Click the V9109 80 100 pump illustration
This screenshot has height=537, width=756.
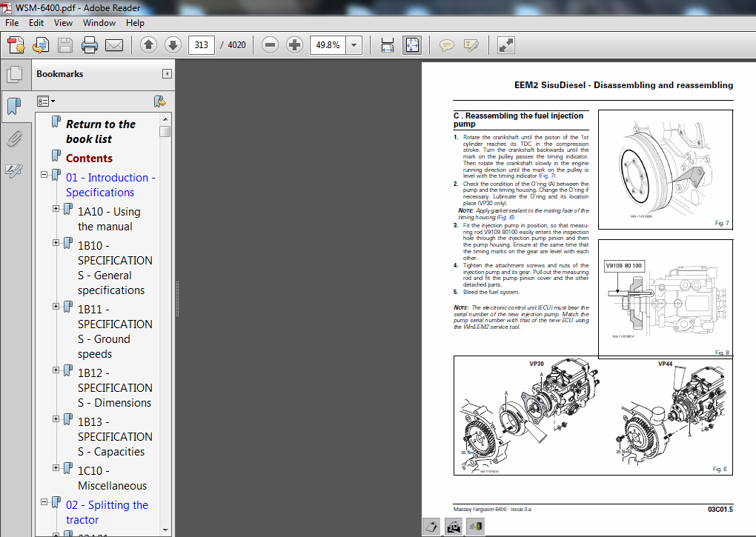click(665, 298)
